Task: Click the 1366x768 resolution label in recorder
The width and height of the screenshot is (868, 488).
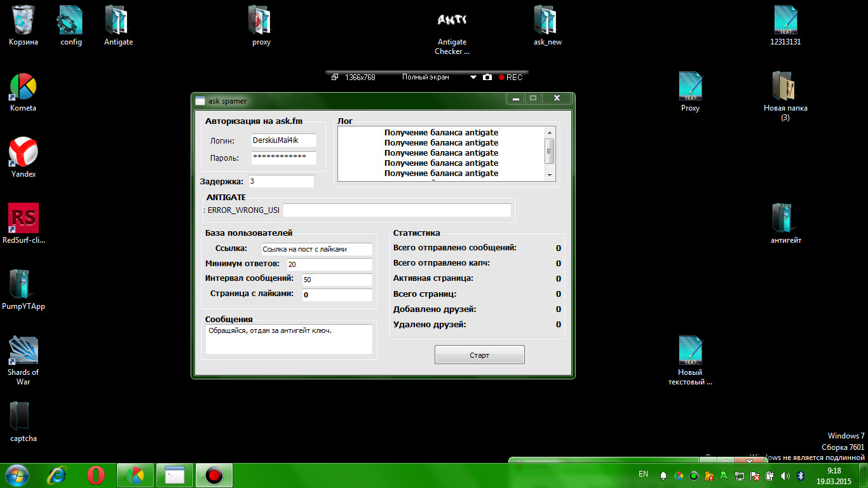Action: pyautogui.click(x=360, y=78)
